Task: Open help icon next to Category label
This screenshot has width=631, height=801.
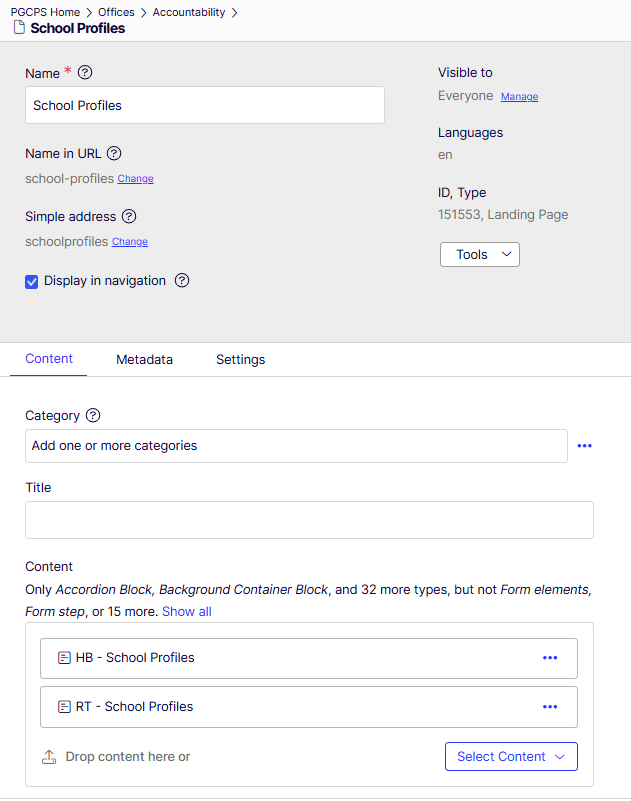Action: [x=93, y=415]
